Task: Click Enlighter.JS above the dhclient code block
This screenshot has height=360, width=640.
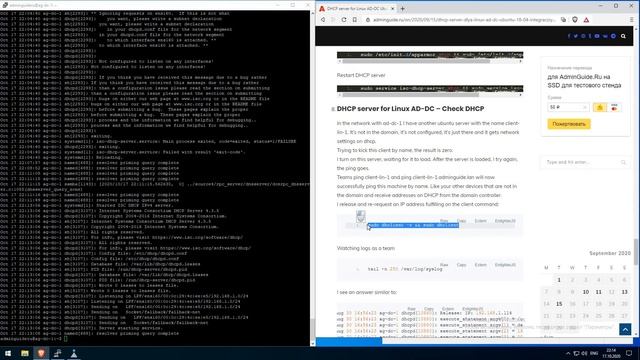Action: pyautogui.click(x=505, y=221)
